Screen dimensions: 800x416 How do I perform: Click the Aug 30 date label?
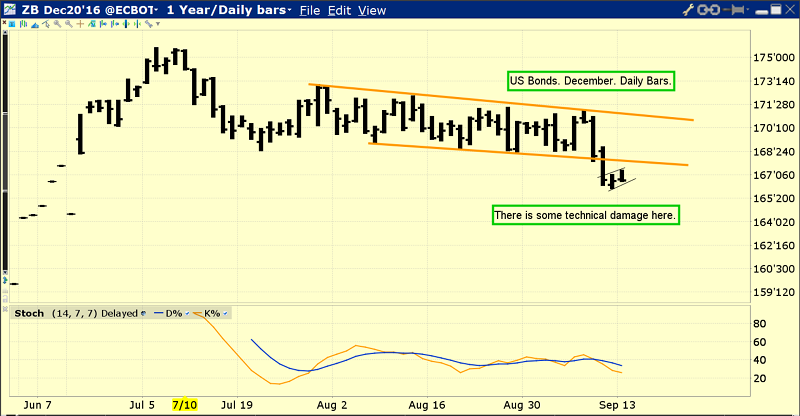click(521, 405)
